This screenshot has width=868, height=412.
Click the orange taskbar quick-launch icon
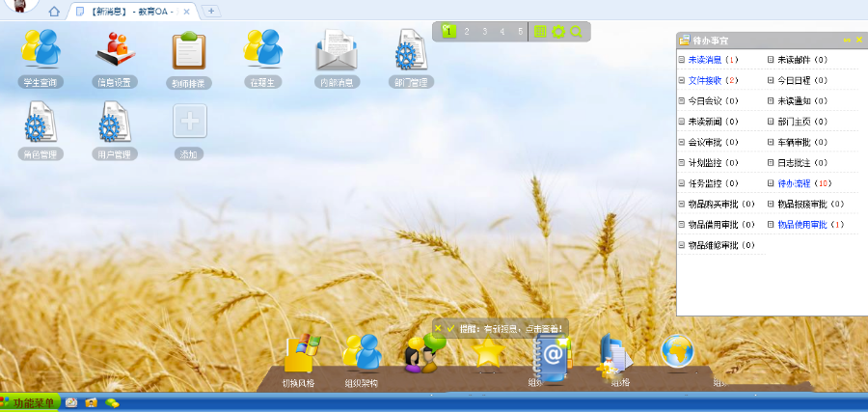[92, 403]
